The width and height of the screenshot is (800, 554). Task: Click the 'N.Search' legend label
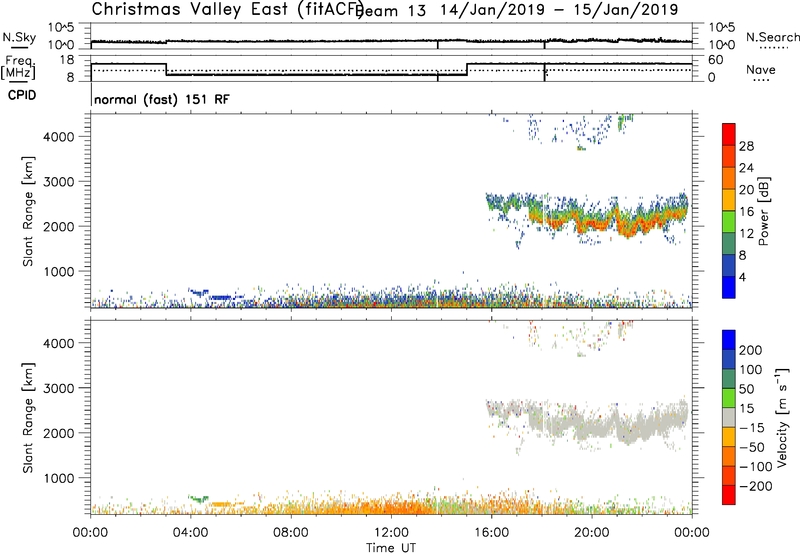pyautogui.click(x=772, y=37)
